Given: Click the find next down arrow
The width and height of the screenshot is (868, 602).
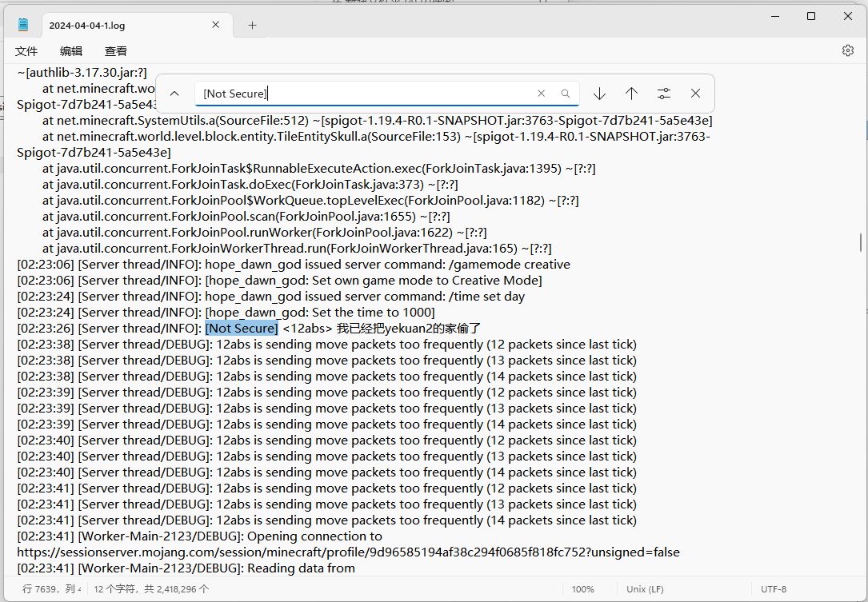Looking at the screenshot, I should pyautogui.click(x=599, y=94).
